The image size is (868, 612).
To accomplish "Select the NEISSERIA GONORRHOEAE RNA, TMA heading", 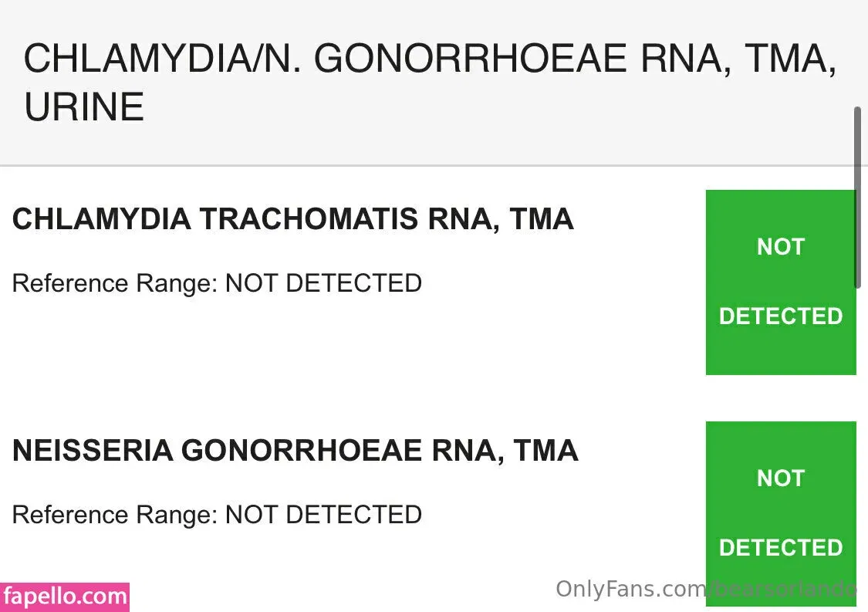I will pyautogui.click(x=295, y=451).
